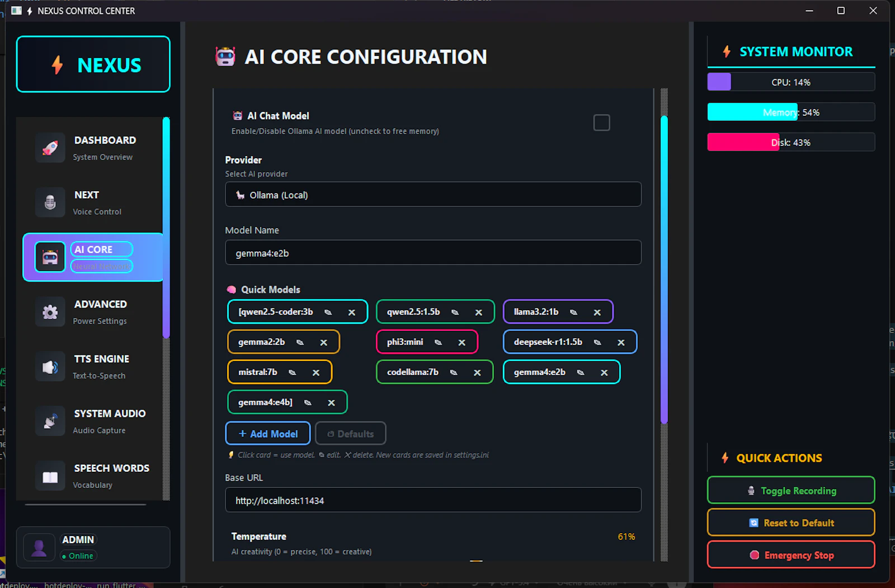Image resolution: width=895 pixels, height=588 pixels.
Task: Click the Model Name input field
Action: tap(433, 253)
